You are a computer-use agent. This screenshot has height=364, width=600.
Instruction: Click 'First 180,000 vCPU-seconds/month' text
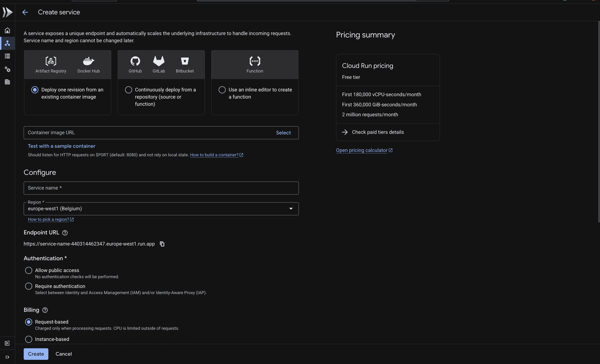(x=382, y=95)
